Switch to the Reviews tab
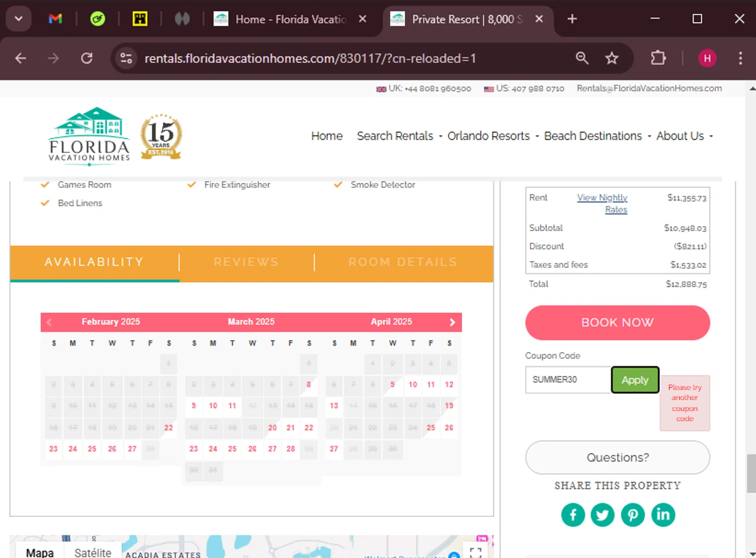Viewport: 756px width, 558px height. [x=246, y=262]
